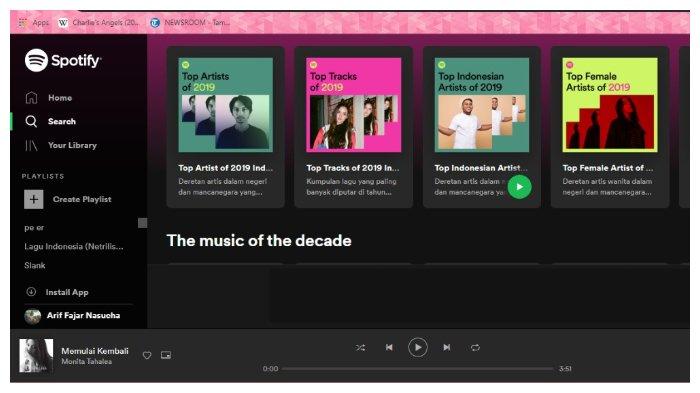This screenshot has width=700, height=393.
Task: Click Create Playlist label
Action: [x=82, y=199]
